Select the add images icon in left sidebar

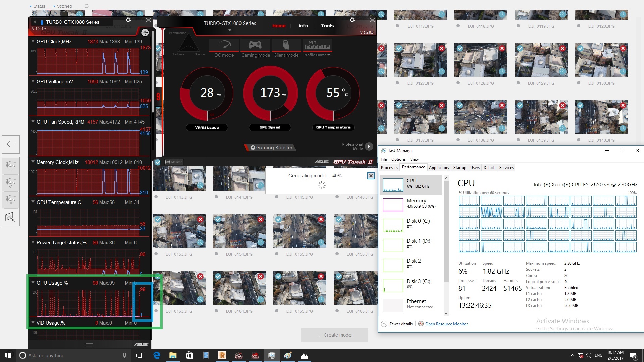[x=10, y=165]
